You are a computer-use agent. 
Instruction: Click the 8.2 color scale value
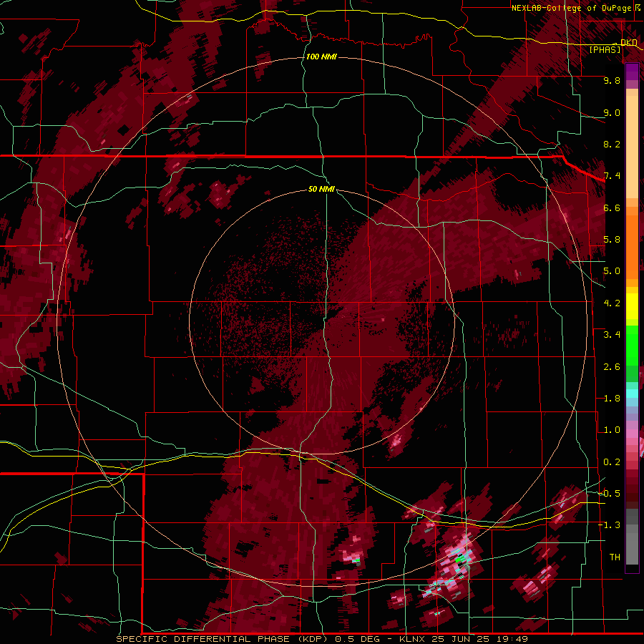(612, 144)
